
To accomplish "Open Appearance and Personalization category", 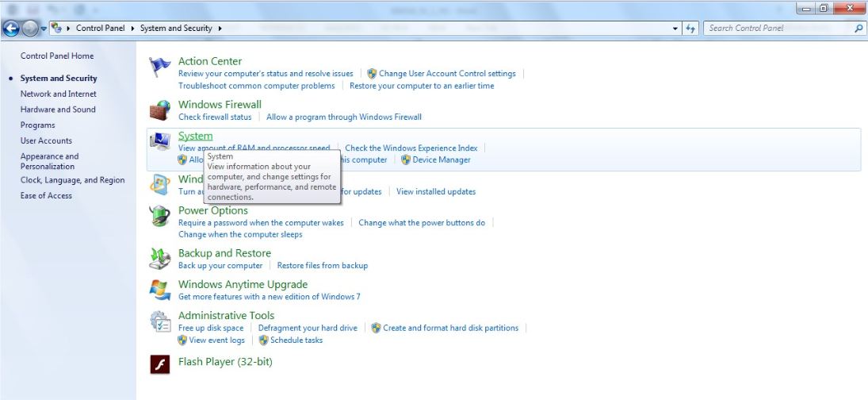I will 49,161.
